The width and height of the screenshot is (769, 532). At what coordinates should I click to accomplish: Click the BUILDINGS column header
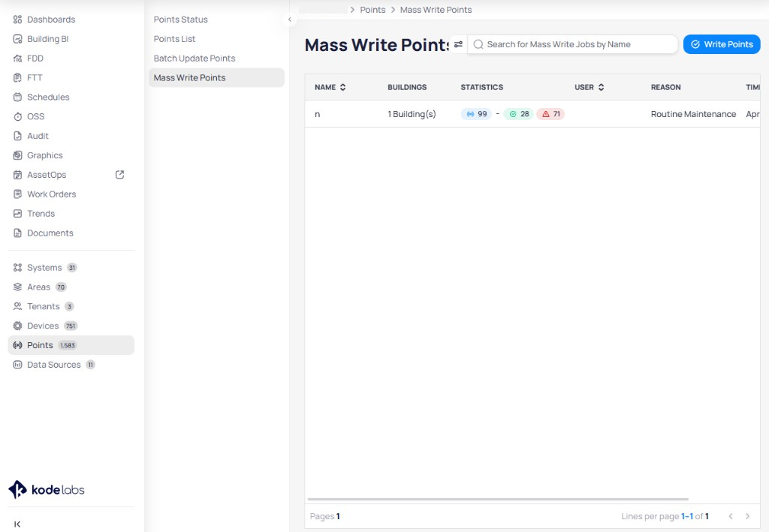point(407,87)
